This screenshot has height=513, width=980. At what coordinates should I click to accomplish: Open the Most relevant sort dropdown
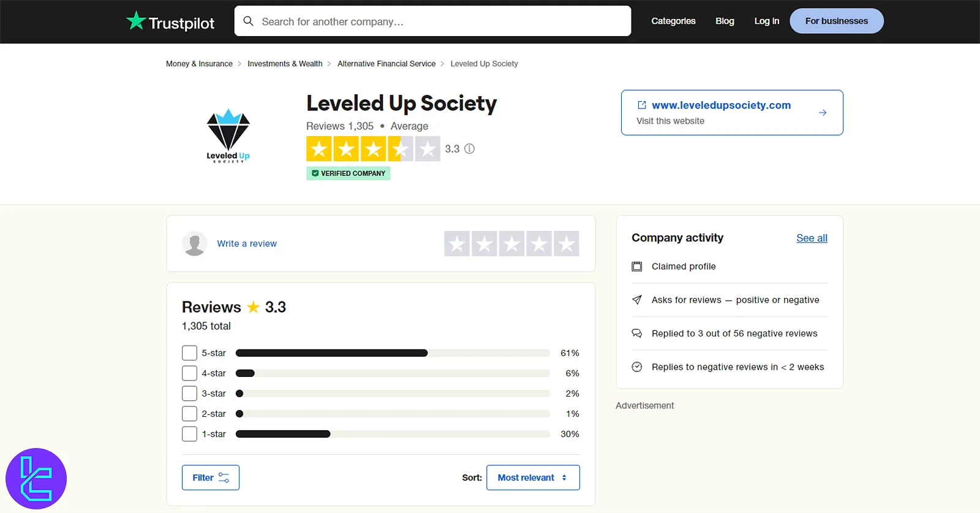pyautogui.click(x=532, y=477)
